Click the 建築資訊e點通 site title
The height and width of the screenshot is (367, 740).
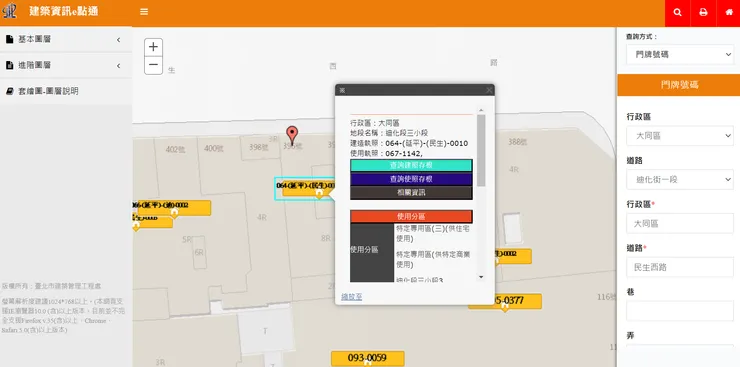click(64, 11)
